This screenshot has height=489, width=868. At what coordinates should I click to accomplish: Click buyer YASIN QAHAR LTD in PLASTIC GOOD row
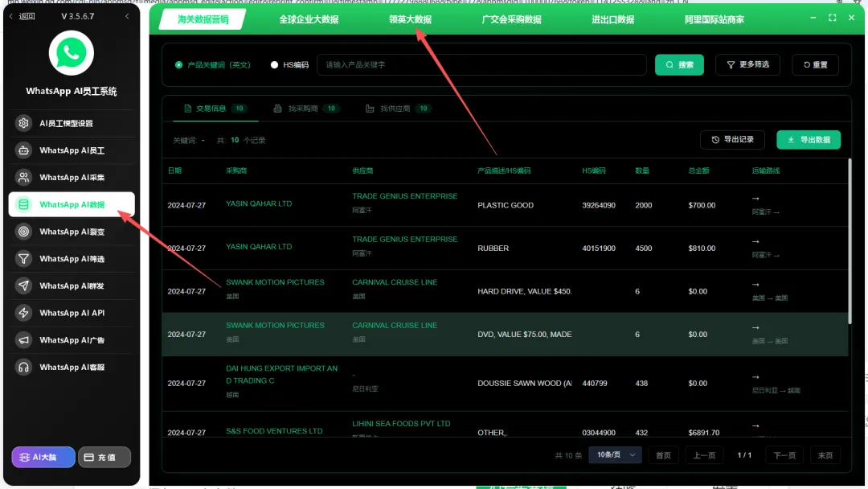pos(259,203)
